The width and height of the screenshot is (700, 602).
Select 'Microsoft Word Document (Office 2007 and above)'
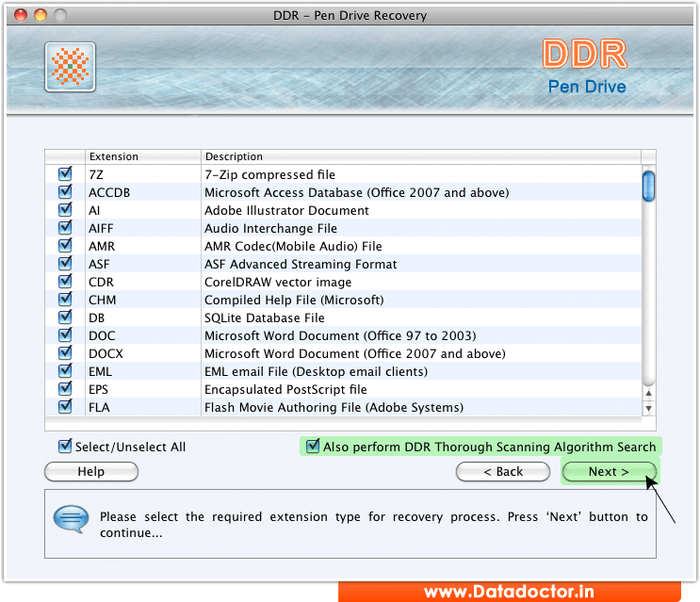click(x=355, y=353)
